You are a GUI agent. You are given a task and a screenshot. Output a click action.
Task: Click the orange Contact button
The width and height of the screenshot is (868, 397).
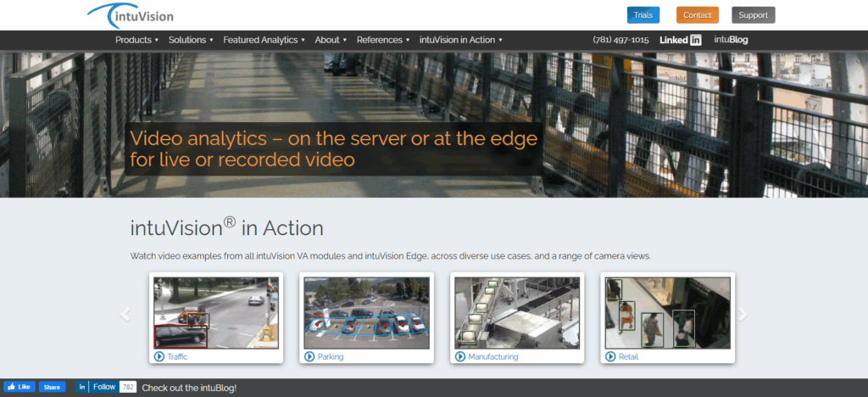pyautogui.click(x=697, y=15)
